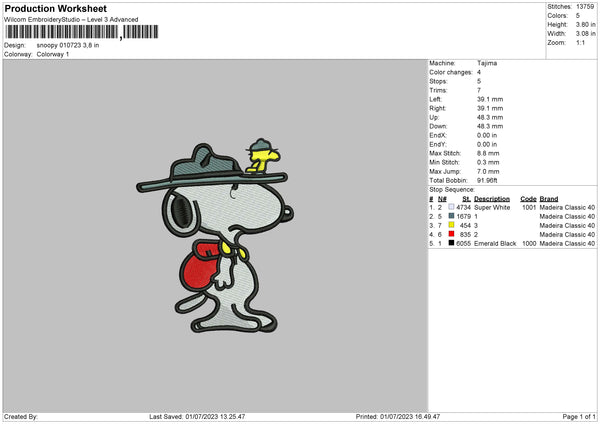Click the 'Production Worksheet' title
The image size is (600, 424).
pyautogui.click(x=55, y=8)
